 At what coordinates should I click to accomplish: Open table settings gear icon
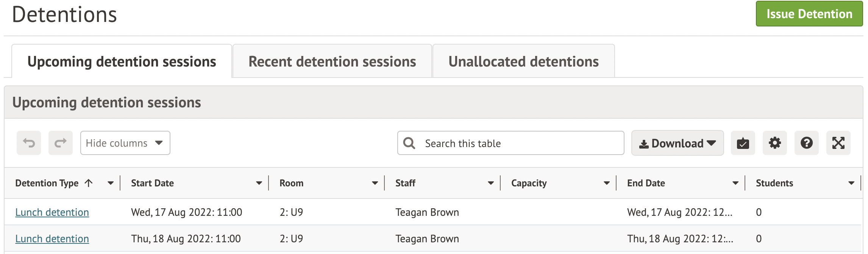pyautogui.click(x=774, y=143)
